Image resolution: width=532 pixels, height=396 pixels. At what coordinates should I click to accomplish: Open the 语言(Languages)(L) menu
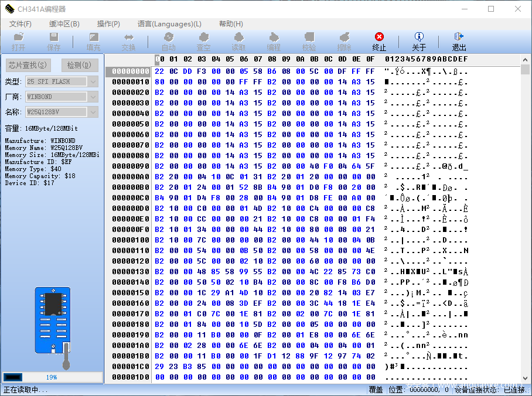click(169, 24)
